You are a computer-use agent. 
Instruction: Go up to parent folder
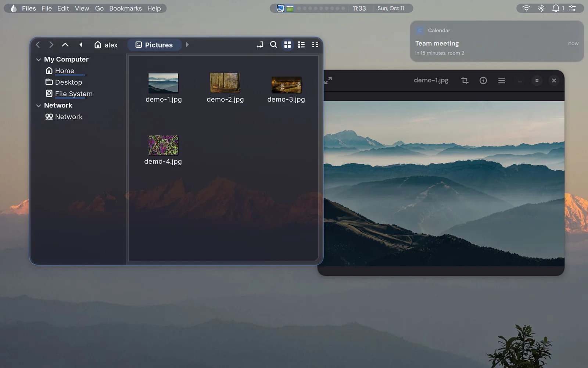coord(65,45)
